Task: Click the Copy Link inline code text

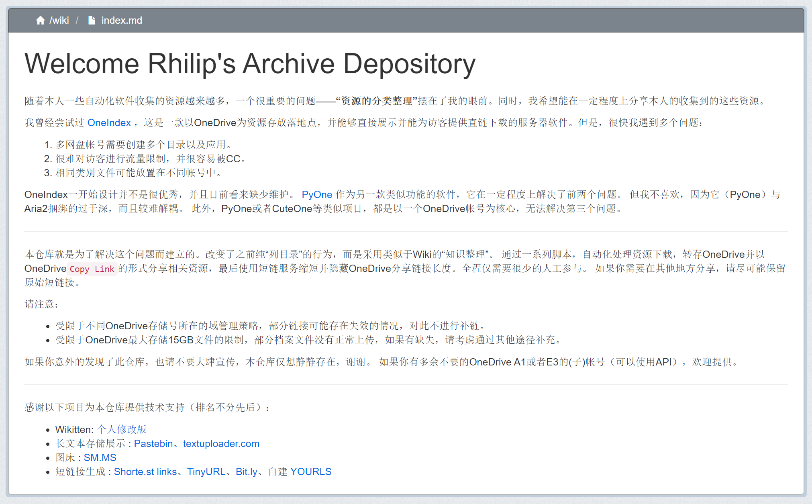Action: [x=92, y=269]
